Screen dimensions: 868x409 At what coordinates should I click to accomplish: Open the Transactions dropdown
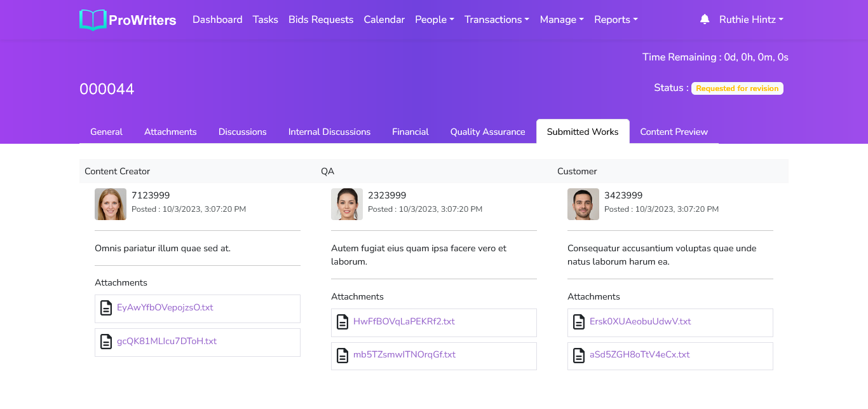(496, 20)
